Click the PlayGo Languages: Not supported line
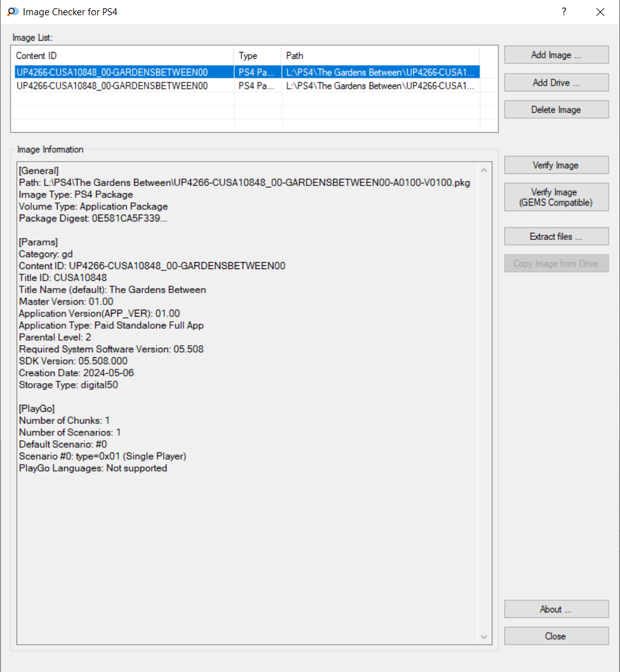 click(93, 468)
